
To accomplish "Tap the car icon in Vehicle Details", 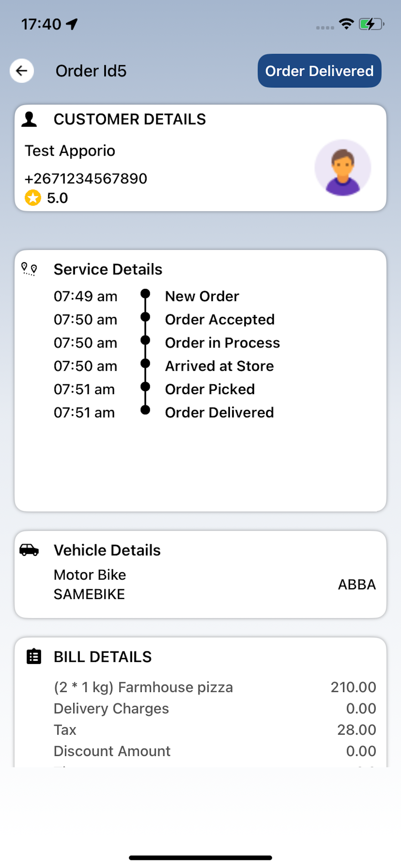I will [29, 550].
